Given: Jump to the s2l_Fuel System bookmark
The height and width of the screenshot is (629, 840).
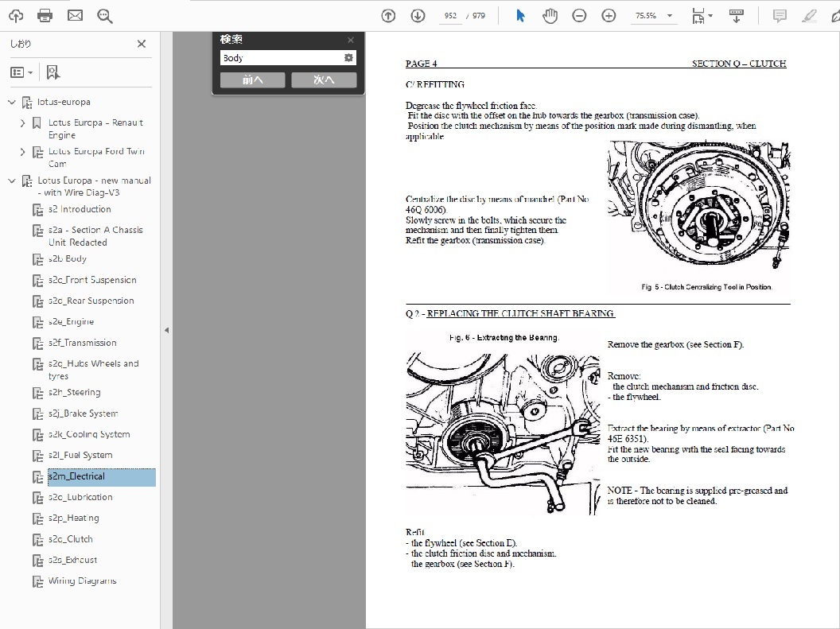Looking at the screenshot, I should click(80, 455).
